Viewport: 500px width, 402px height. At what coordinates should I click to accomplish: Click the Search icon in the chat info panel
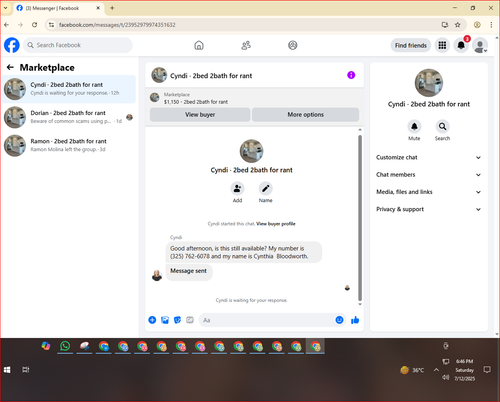442,126
